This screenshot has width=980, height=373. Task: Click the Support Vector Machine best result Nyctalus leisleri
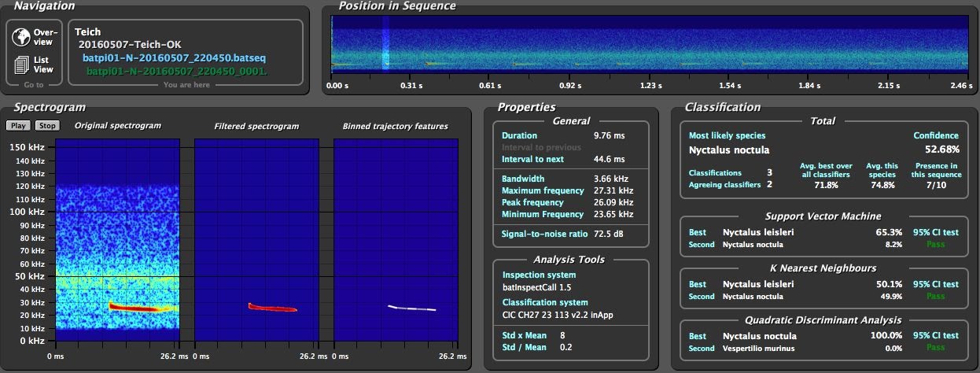pos(759,232)
